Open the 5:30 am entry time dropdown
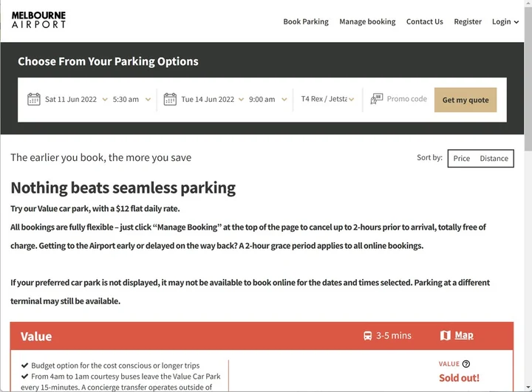Screen dimensions: 532x392 click(x=132, y=100)
